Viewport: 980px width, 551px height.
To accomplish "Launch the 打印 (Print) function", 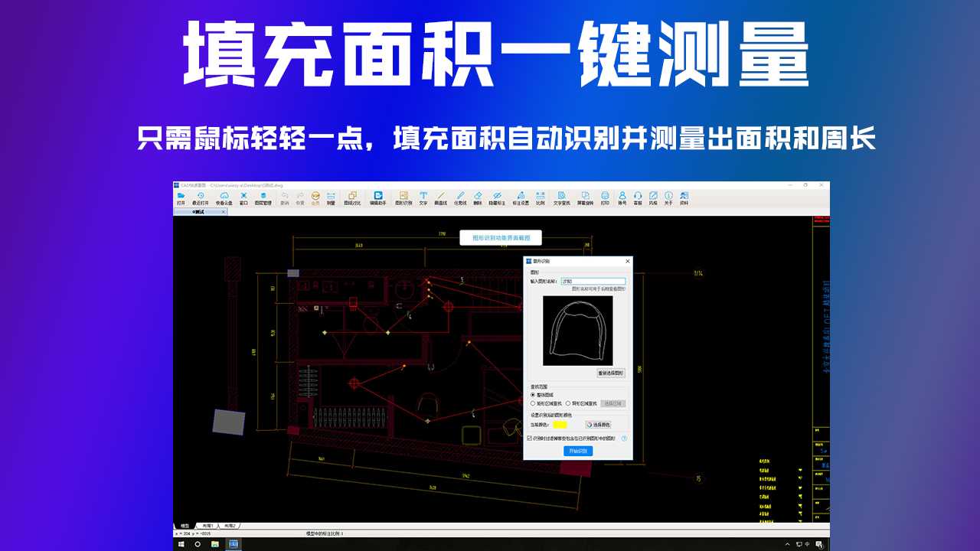I will (x=604, y=199).
